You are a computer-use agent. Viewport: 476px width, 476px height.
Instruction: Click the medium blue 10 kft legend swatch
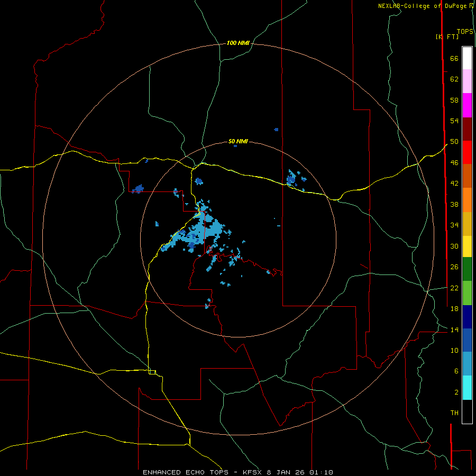click(467, 340)
